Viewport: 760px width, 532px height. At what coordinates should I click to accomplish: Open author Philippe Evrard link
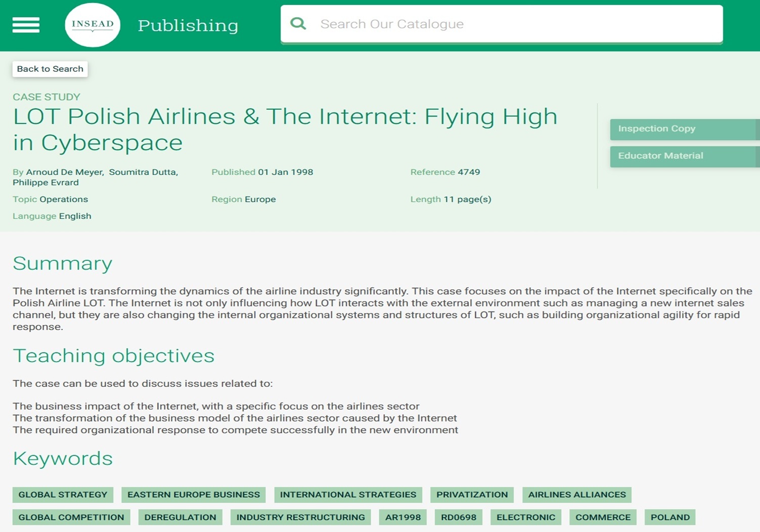pos(46,183)
